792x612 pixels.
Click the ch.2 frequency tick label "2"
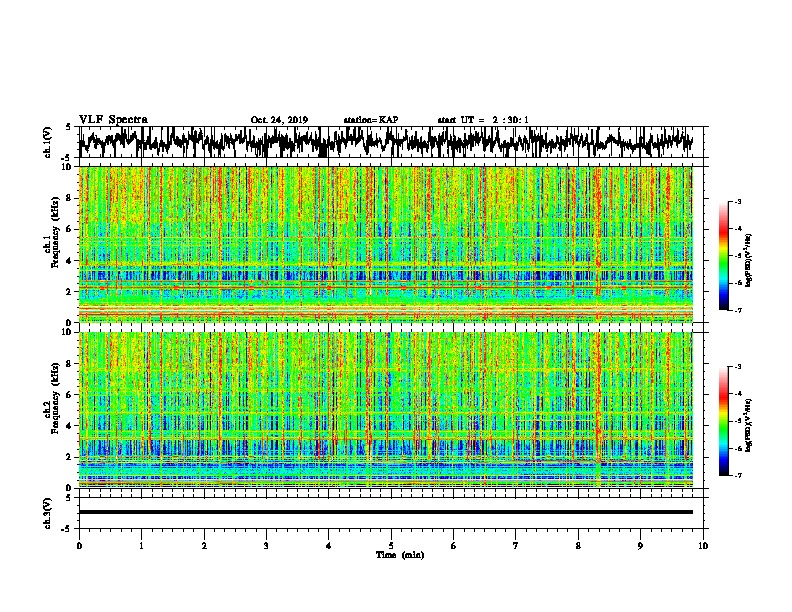pyautogui.click(x=71, y=457)
